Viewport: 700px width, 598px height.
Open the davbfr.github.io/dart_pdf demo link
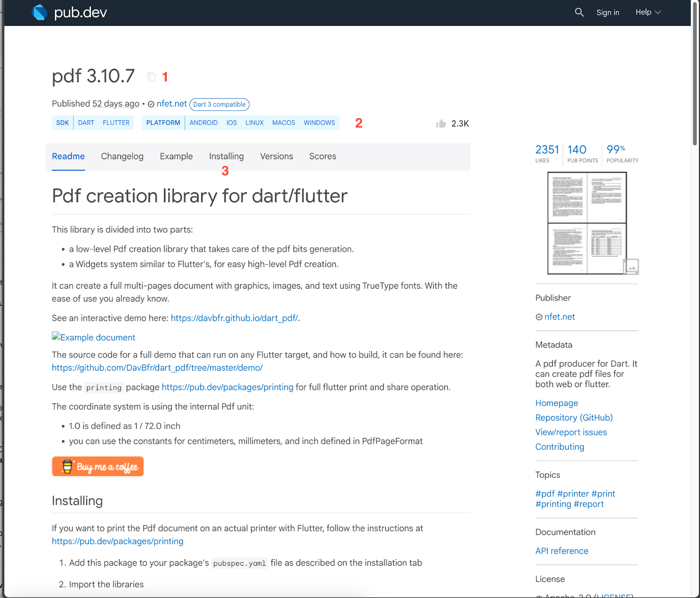click(x=234, y=318)
